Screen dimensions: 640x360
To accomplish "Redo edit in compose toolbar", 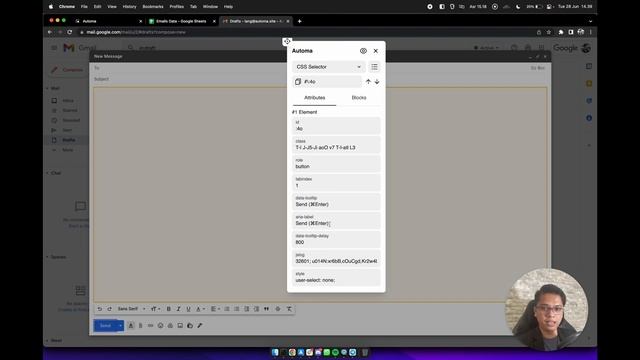I will pos(109,309).
